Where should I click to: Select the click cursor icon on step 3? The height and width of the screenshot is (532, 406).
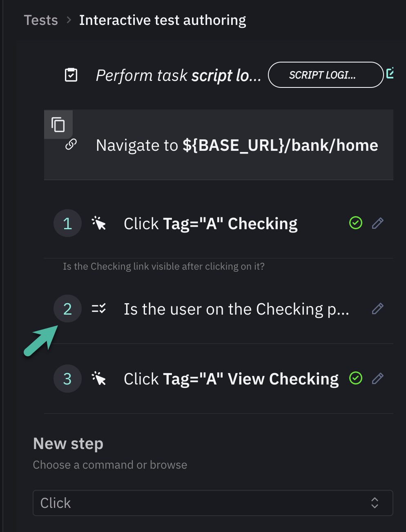pos(98,378)
